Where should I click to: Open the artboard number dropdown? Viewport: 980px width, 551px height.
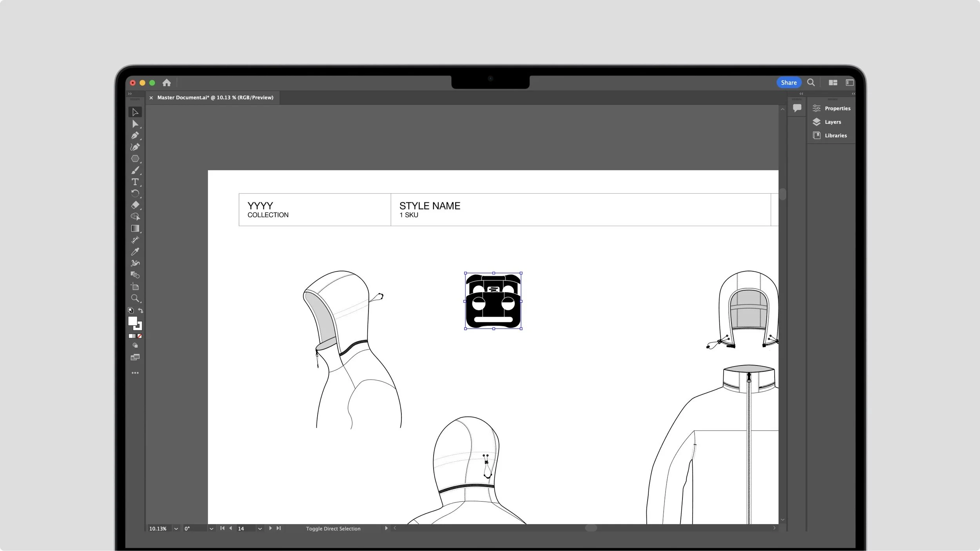pyautogui.click(x=260, y=529)
